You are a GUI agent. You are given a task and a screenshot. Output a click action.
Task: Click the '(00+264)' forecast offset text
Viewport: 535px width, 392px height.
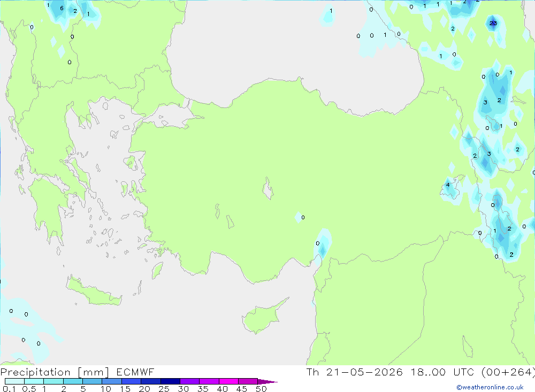508,372
